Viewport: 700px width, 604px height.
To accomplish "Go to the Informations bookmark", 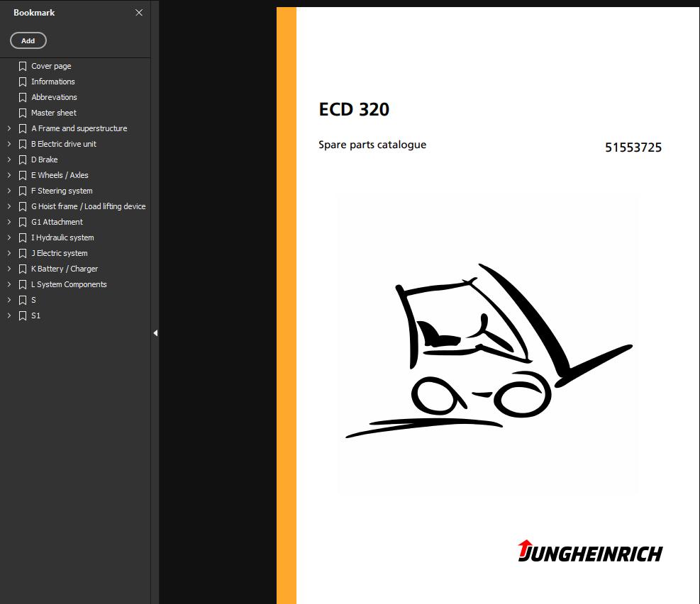I will click(x=52, y=82).
